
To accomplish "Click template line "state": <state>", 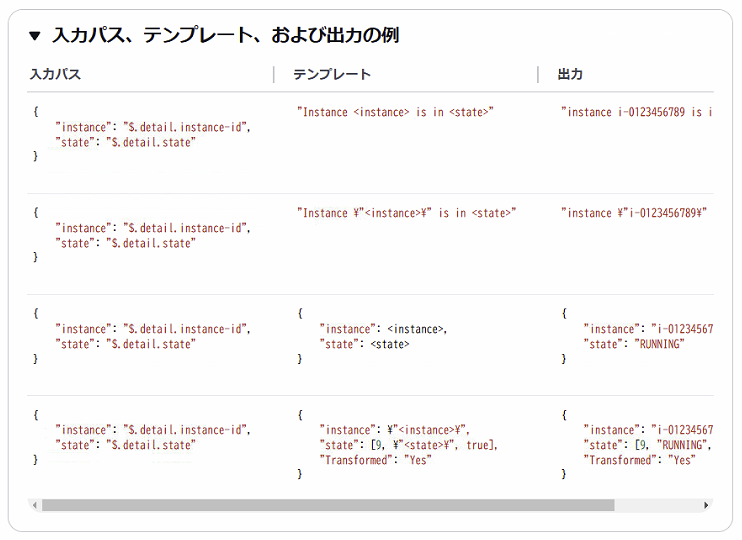I will tap(364, 344).
